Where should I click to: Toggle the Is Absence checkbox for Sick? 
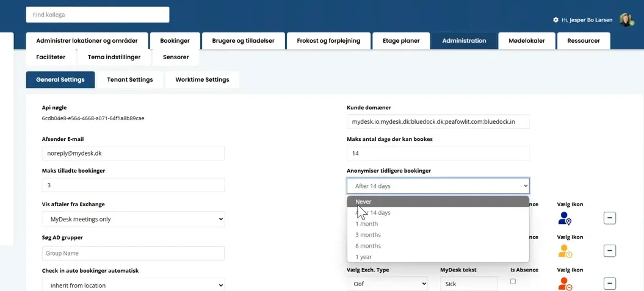[513, 281]
